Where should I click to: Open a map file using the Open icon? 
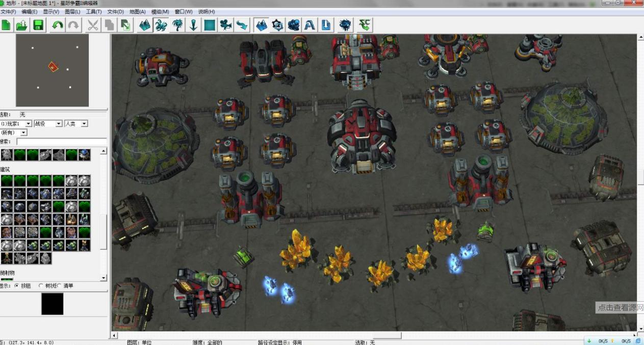[21, 24]
